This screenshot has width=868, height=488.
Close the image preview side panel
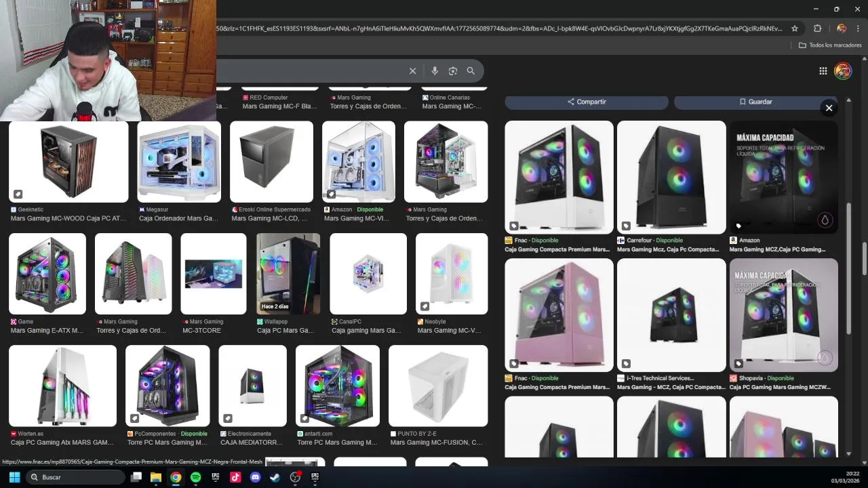pos(829,108)
